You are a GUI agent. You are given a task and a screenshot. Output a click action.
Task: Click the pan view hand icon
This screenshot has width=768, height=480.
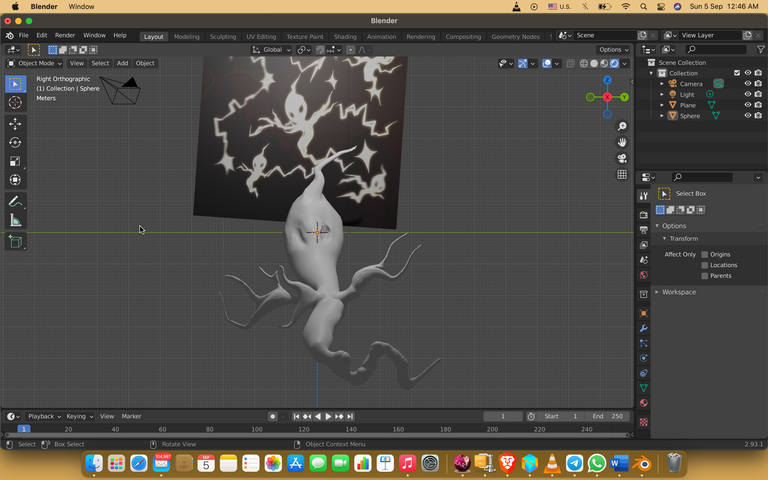[x=622, y=143]
